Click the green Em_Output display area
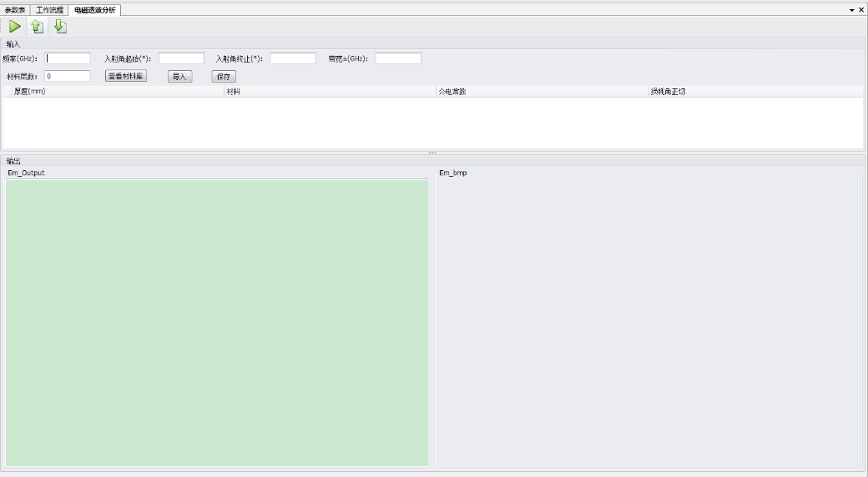The width and height of the screenshot is (868, 477). [x=217, y=323]
